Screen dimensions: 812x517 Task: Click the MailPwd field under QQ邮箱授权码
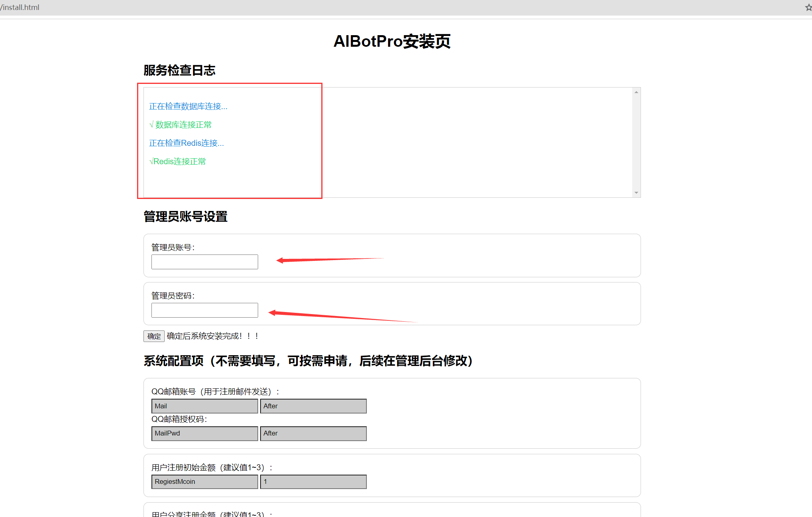pos(205,433)
